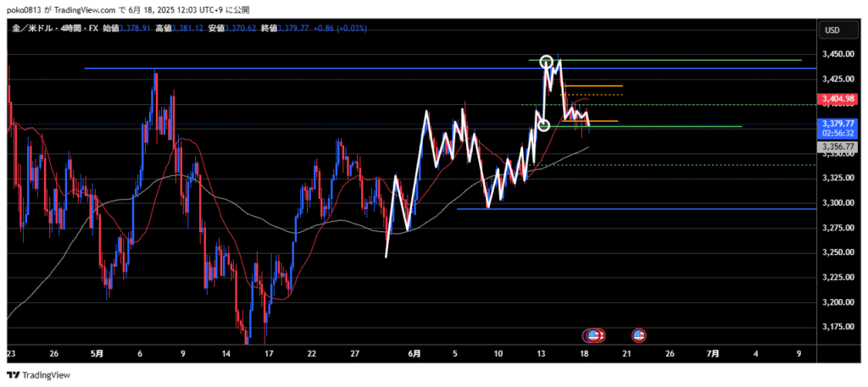Click the US flag event icon near 18
868x387 pixels.
(x=594, y=335)
